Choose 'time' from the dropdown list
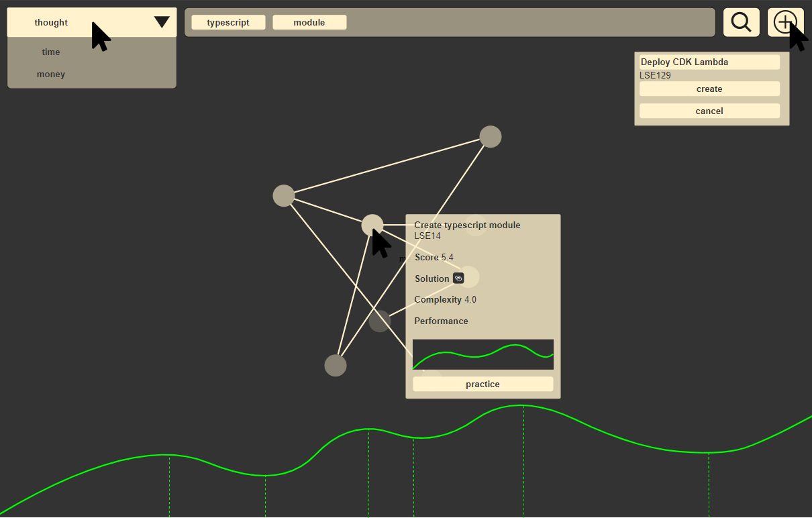 pyautogui.click(x=51, y=52)
